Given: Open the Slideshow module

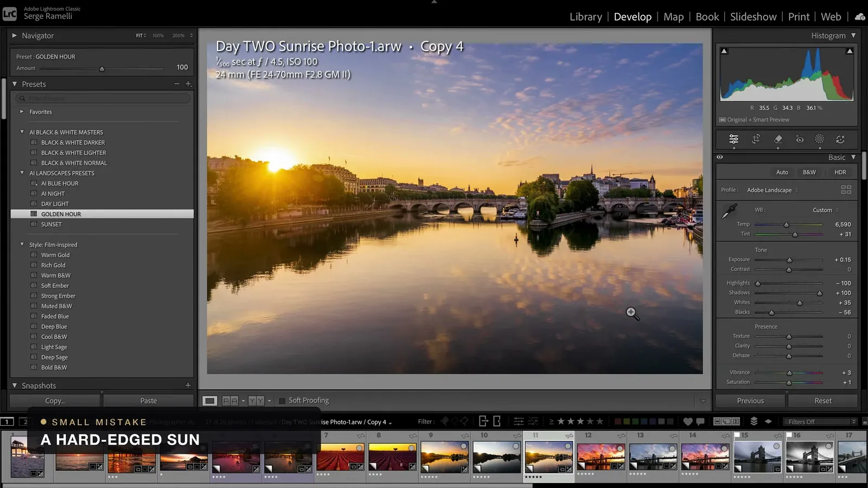Looking at the screenshot, I should 754,17.
